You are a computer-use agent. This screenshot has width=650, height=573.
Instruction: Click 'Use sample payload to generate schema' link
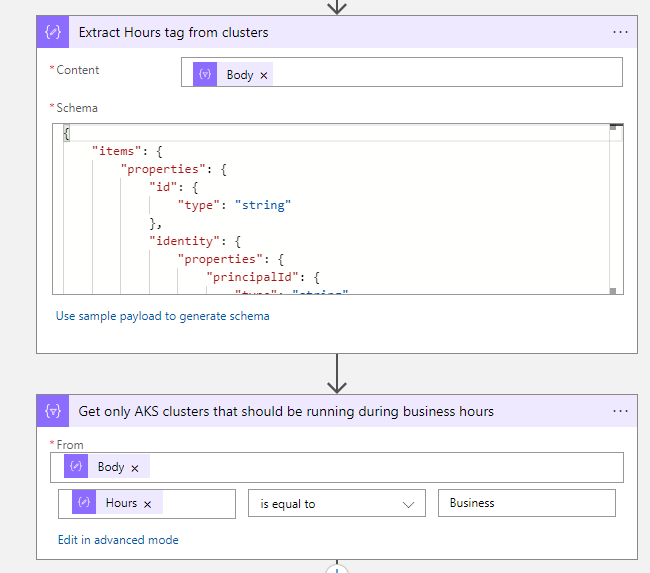coord(162,316)
